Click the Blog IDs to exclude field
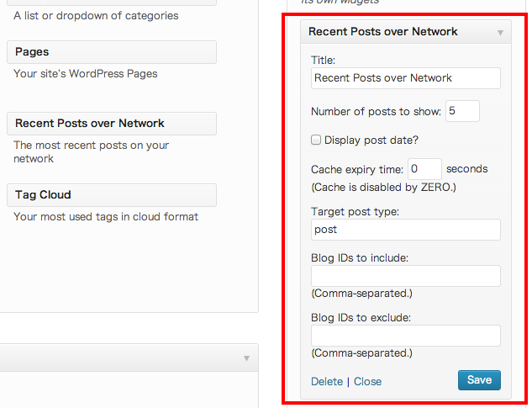Screen dimensions: 532x408 pyautogui.click(x=405, y=336)
